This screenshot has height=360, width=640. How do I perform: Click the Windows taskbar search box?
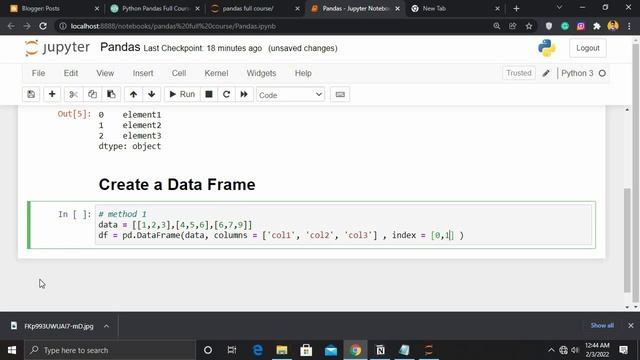click(110, 350)
